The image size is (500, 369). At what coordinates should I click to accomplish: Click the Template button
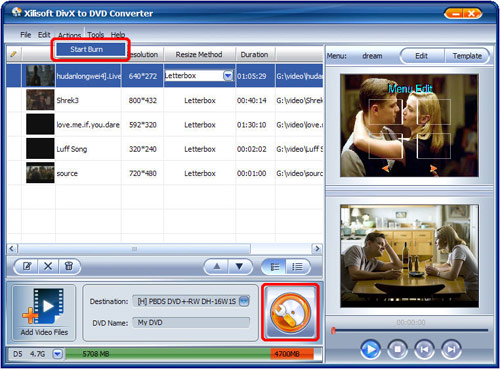point(467,56)
